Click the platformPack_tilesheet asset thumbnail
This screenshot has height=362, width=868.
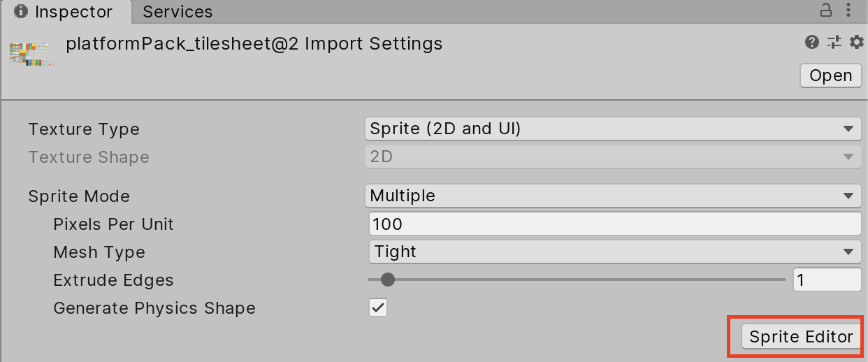pyautogui.click(x=31, y=53)
